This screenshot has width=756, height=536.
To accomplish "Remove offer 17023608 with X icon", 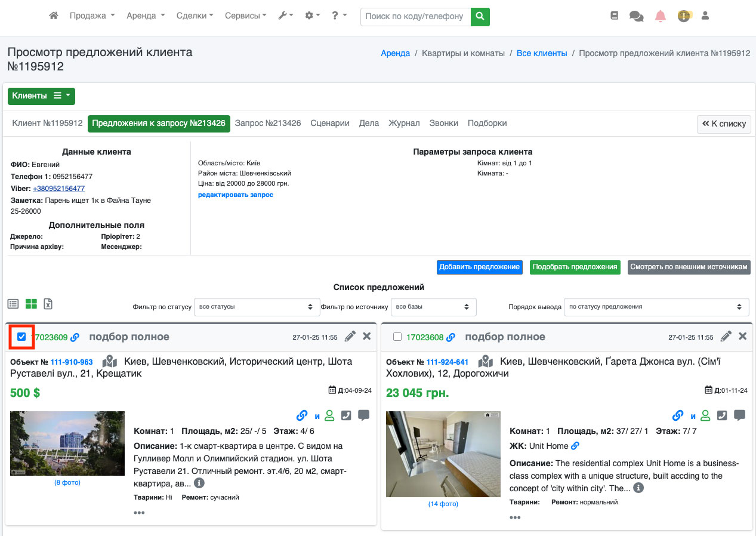I will [742, 337].
